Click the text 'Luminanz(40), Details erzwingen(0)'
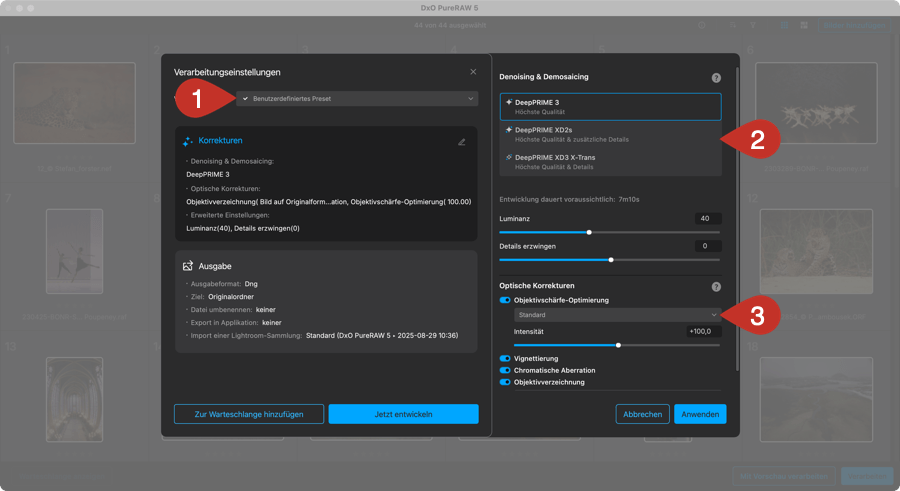 click(x=243, y=228)
